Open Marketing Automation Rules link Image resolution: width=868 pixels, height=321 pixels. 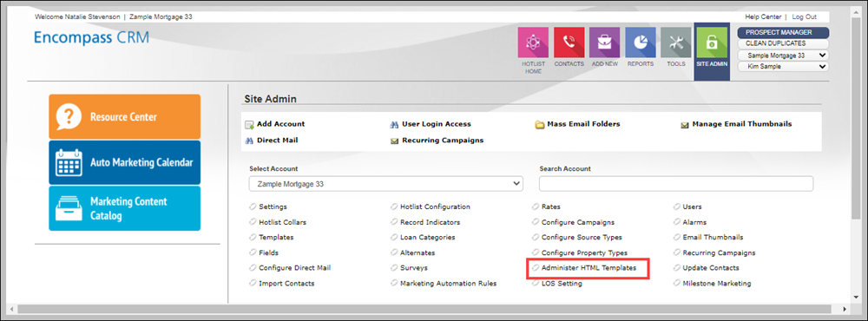[449, 284]
